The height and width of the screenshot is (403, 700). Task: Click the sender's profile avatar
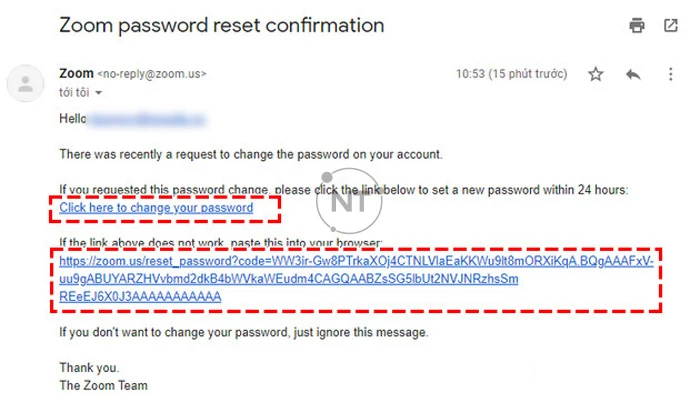pos(25,83)
